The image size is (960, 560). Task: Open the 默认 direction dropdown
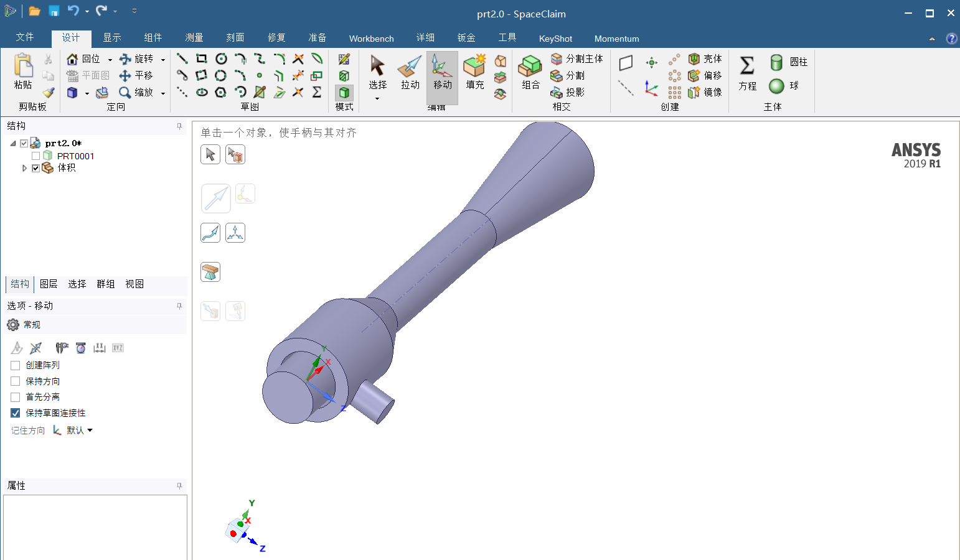coord(90,430)
